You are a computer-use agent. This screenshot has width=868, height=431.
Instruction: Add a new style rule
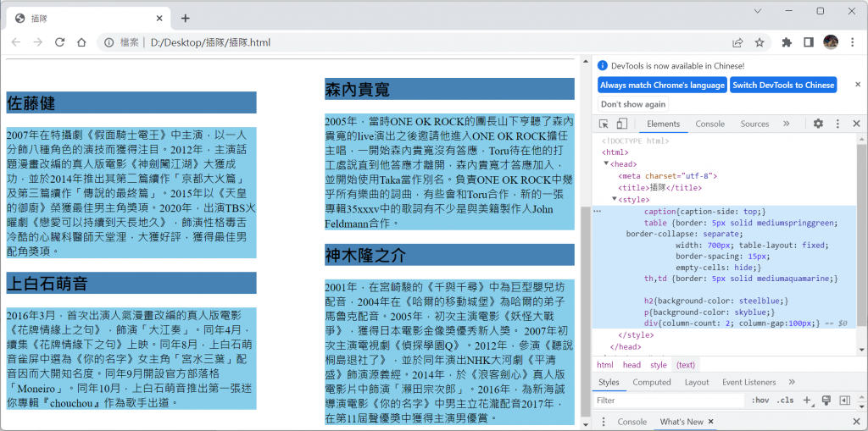[807, 400]
